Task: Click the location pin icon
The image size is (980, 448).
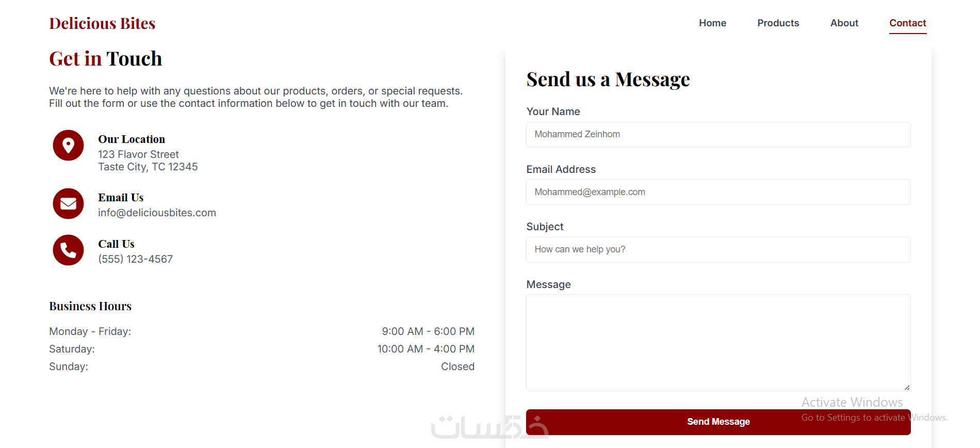Action: 68,145
